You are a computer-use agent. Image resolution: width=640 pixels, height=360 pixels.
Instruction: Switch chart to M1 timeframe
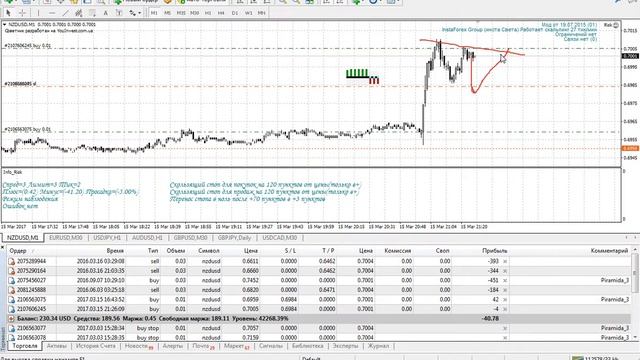[154, 13]
